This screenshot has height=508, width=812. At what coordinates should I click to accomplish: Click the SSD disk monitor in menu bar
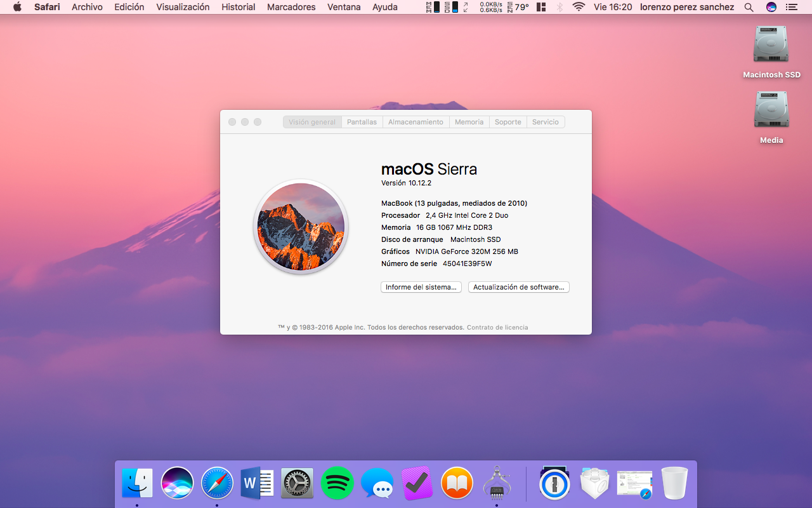click(451, 7)
